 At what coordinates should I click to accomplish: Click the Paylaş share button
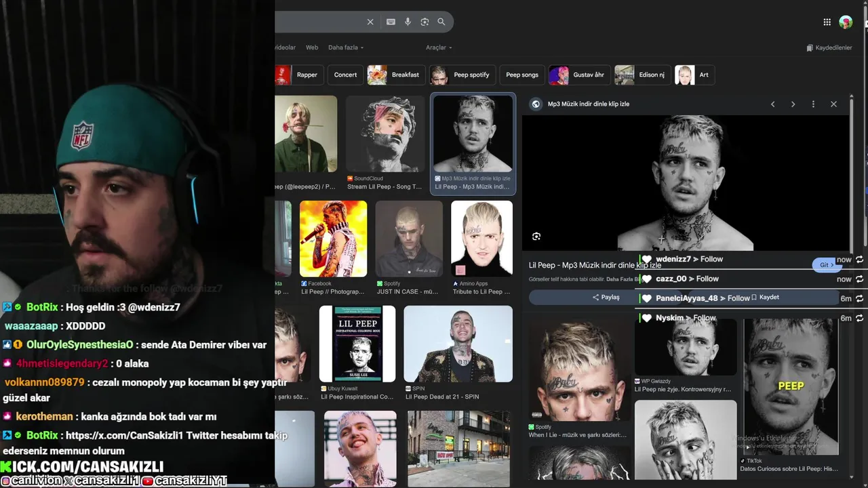[606, 298]
